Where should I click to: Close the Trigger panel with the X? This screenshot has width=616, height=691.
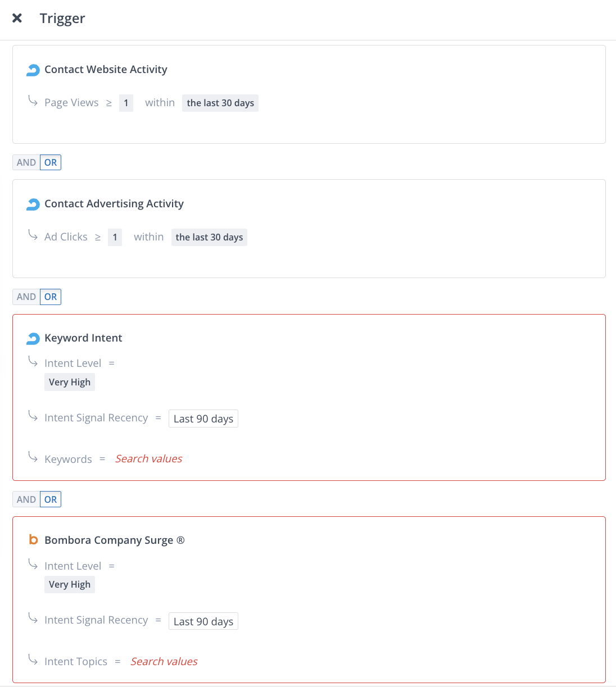point(17,17)
